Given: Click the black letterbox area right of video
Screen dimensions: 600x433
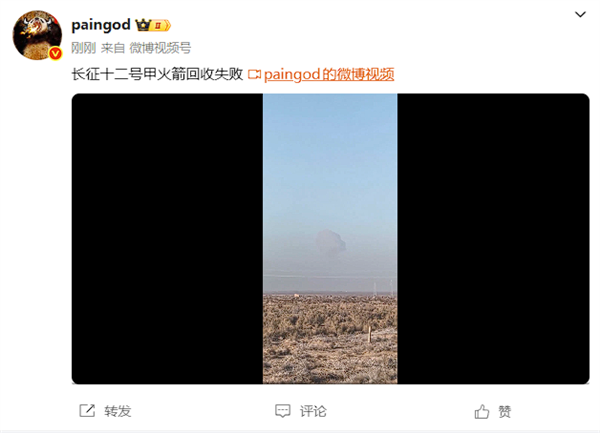Looking at the screenshot, I should (493, 238).
